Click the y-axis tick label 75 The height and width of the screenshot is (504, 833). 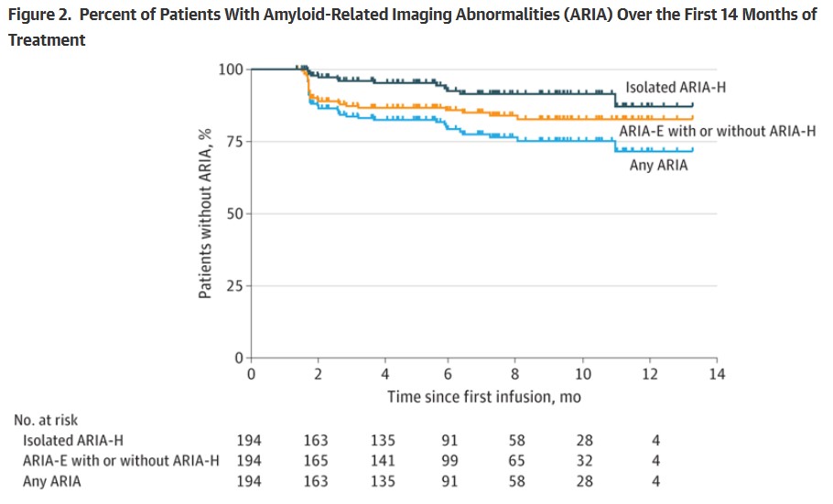[x=235, y=142]
